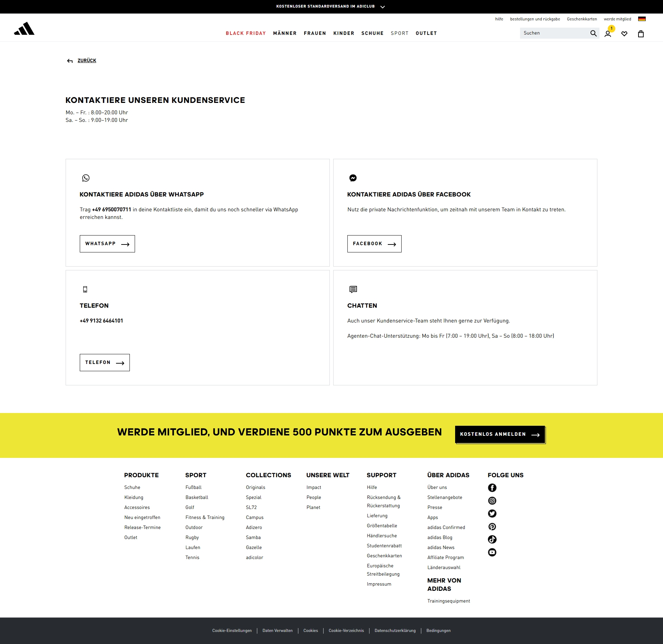Go back via Zurück link

87,61
